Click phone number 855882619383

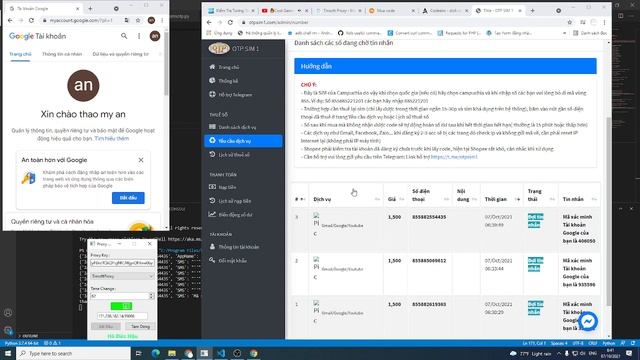pos(429,304)
